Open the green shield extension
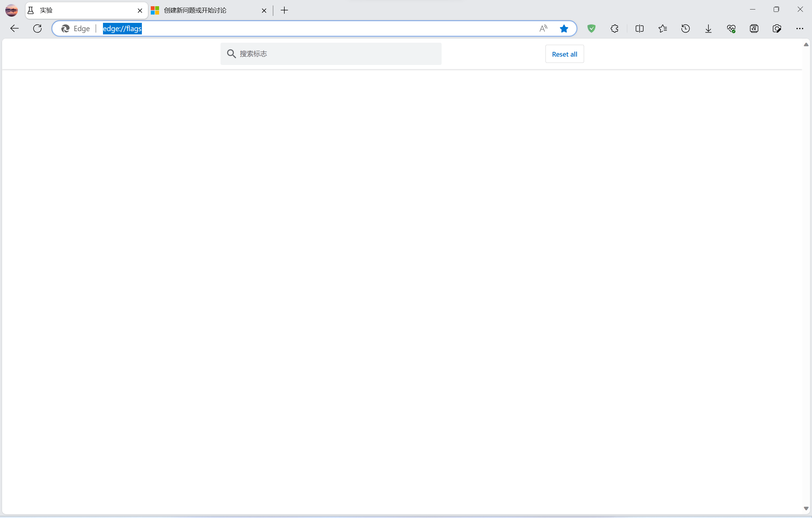Screen dimensions: 812x518 click(591, 29)
